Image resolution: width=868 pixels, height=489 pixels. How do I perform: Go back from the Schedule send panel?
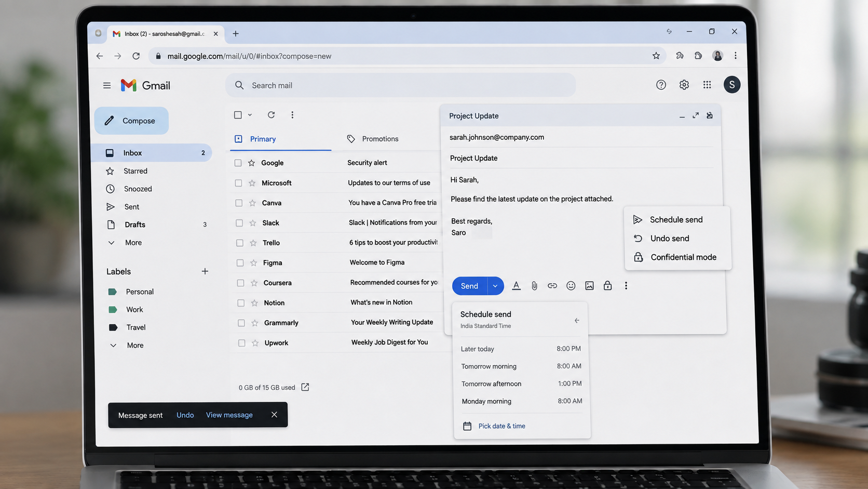(577, 321)
